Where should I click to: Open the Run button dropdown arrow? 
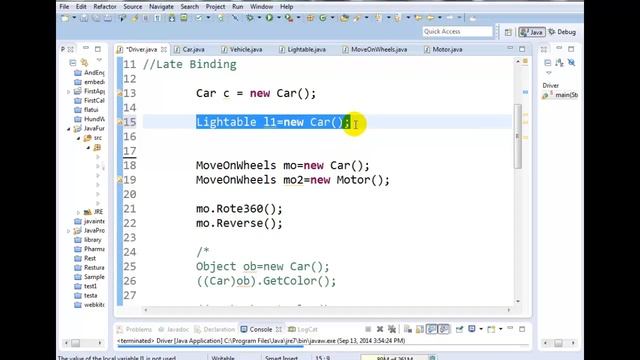pos(278,18)
